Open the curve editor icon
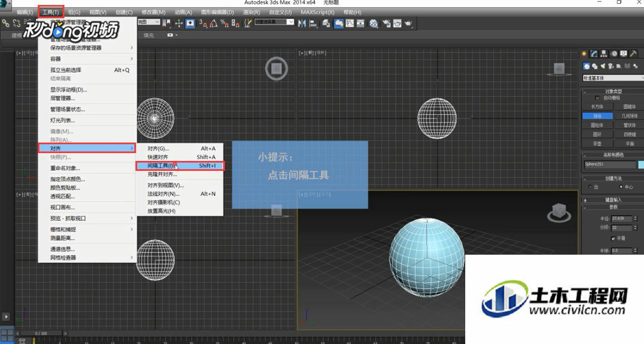The height and width of the screenshot is (344, 644). click(350, 23)
